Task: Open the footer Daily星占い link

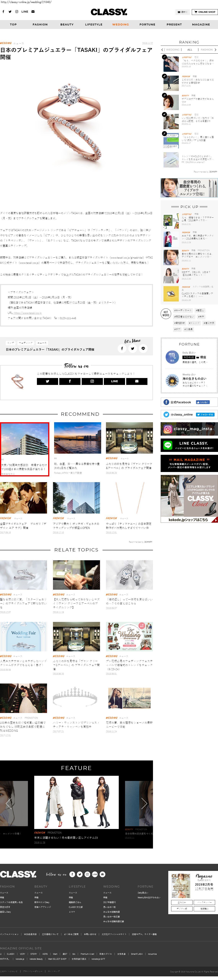Action: (x=143, y=893)
